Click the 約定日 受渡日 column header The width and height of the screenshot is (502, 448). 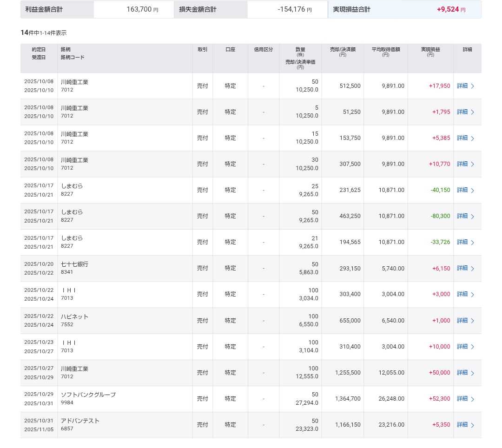[x=39, y=53]
